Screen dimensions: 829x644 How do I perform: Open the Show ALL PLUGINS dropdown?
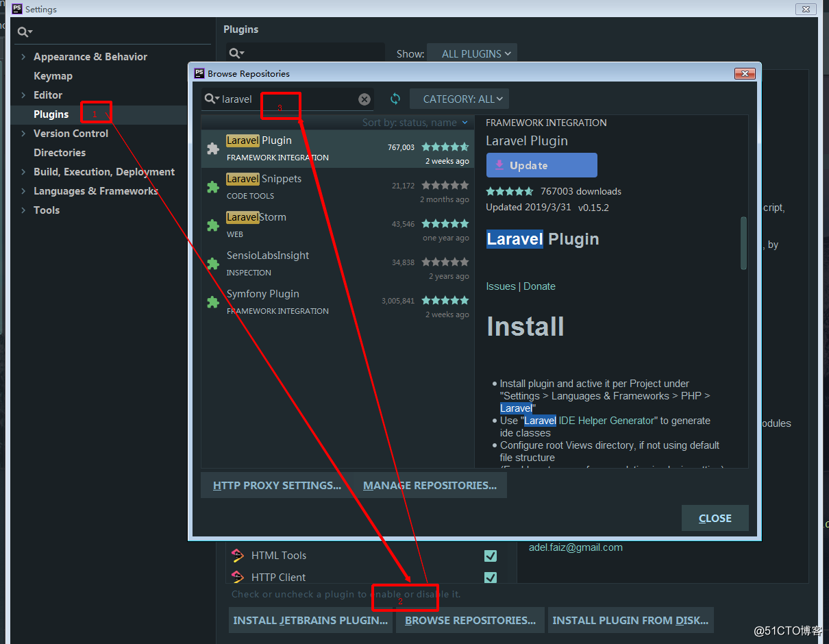pos(472,53)
